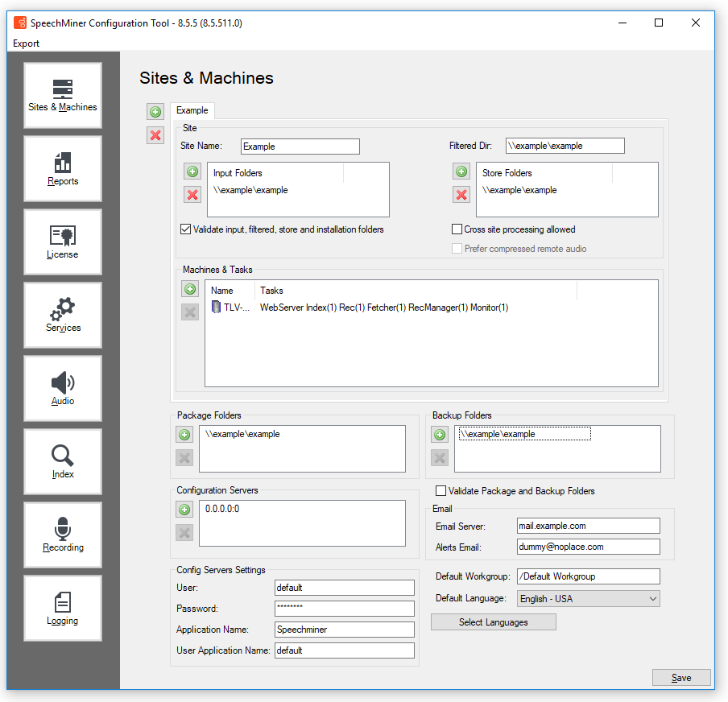
Task: Add a new Backup Folder
Action: click(440, 435)
